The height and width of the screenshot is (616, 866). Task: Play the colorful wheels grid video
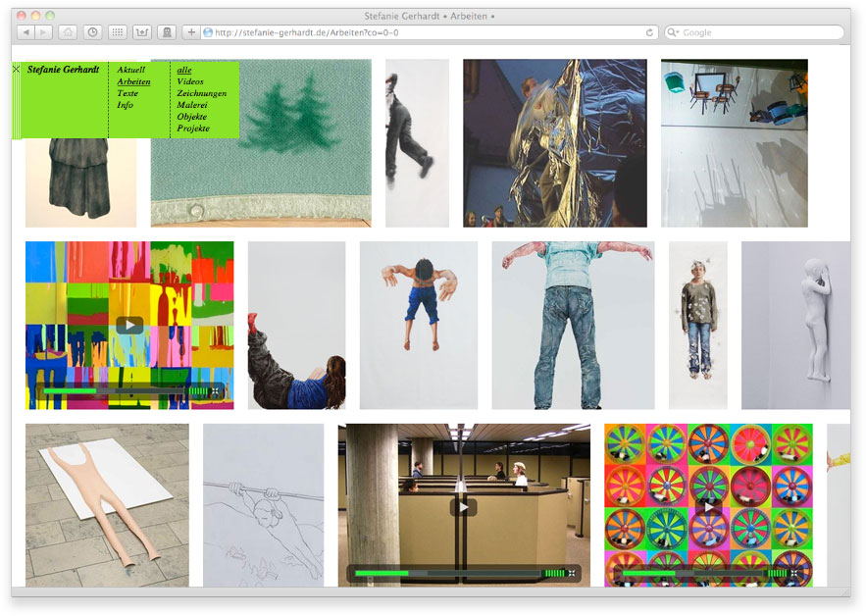tap(708, 507)
